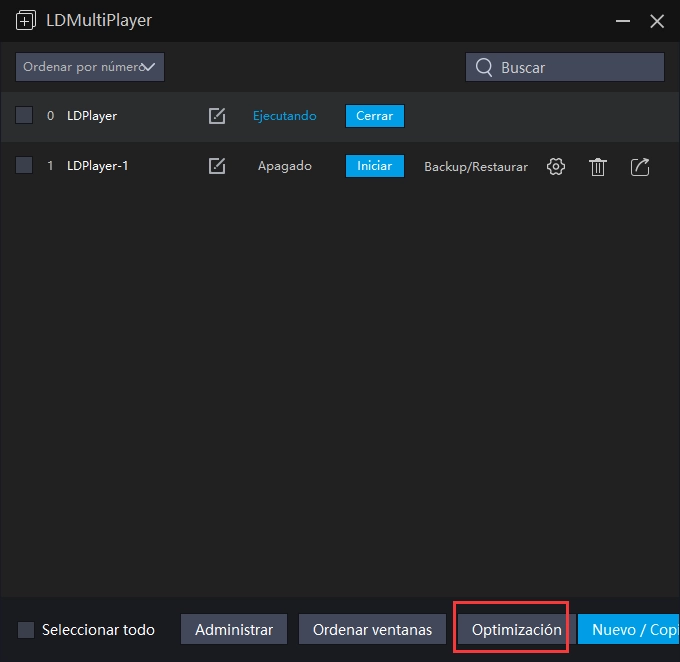680x662 pixels.
Task: Click the Administrar button
Action: point(234,629)
